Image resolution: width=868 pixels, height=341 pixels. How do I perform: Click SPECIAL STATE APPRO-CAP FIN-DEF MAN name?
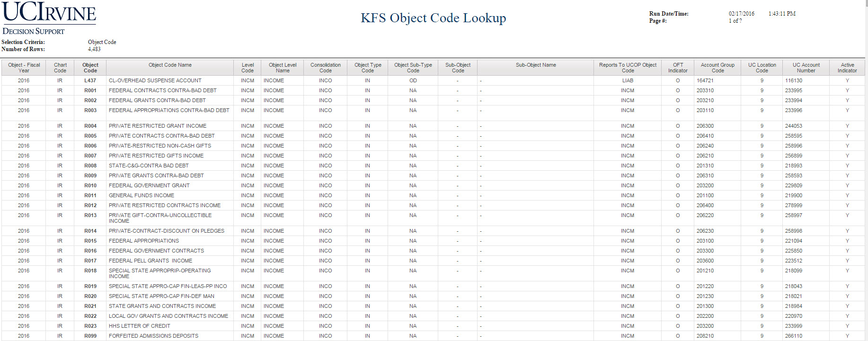(x=161, y=296)
